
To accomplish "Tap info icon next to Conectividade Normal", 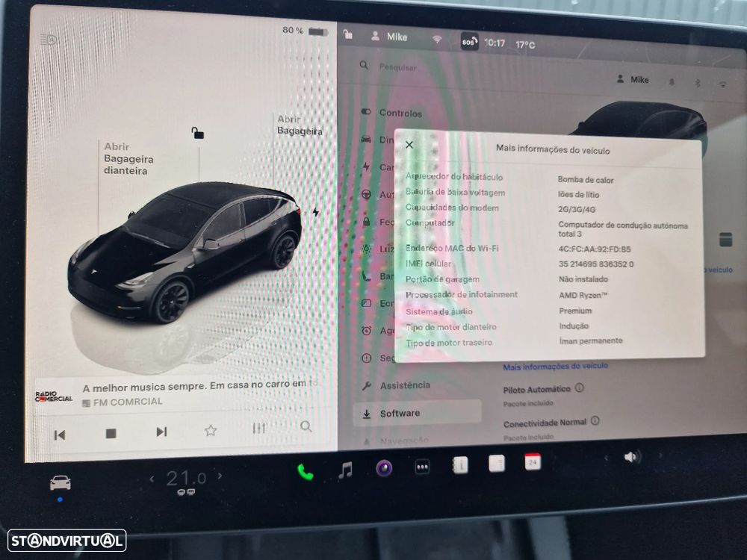I will [595, 420].
